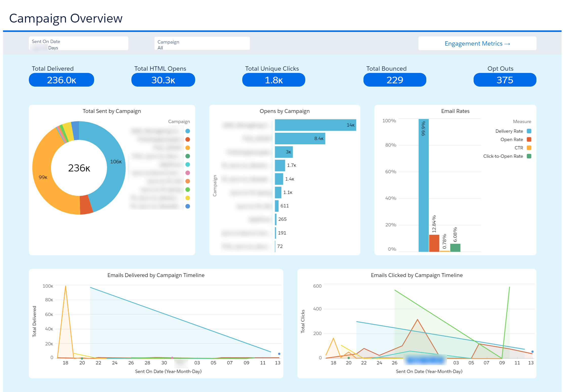Viewport: 565px width, 392px height.
Task: Select the Opt Outs 375 tile
Action: click(505, 80)
